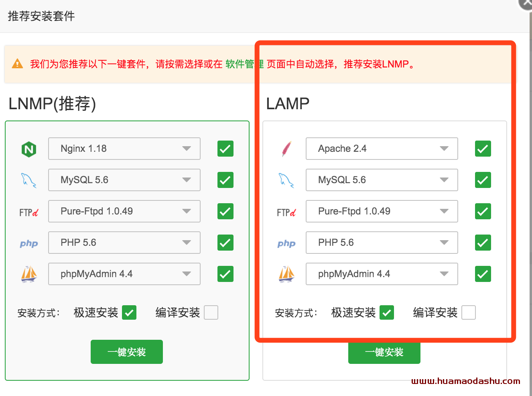Open the Apache 2.4 version dropdown
Viewport: 532px width, 396px height.
coord(382,149)
